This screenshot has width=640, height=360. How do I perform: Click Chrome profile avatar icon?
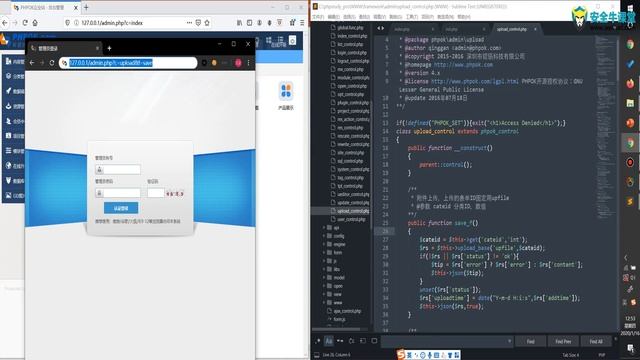pos(238,62)
